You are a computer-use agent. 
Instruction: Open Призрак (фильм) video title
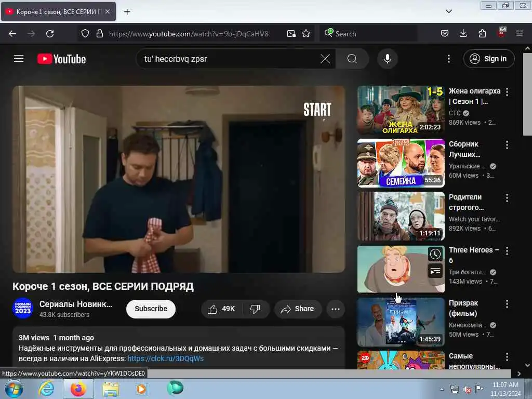[463, 308]
